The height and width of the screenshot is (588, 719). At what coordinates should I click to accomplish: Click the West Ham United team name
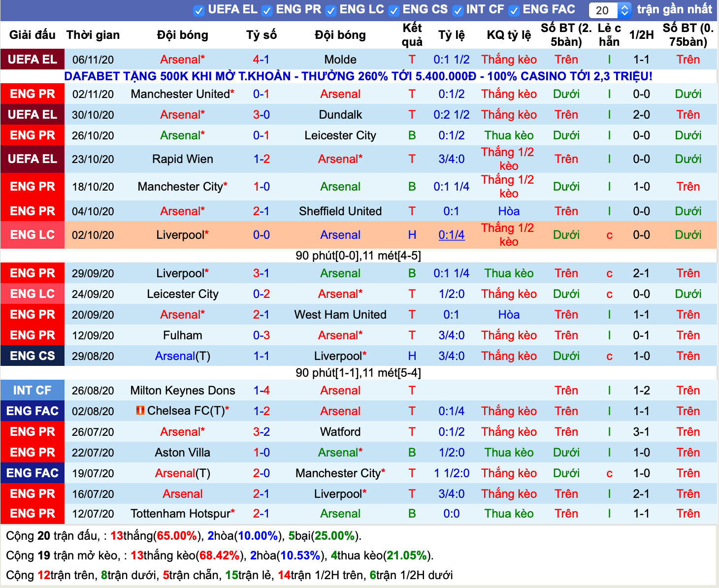[340, 315]
